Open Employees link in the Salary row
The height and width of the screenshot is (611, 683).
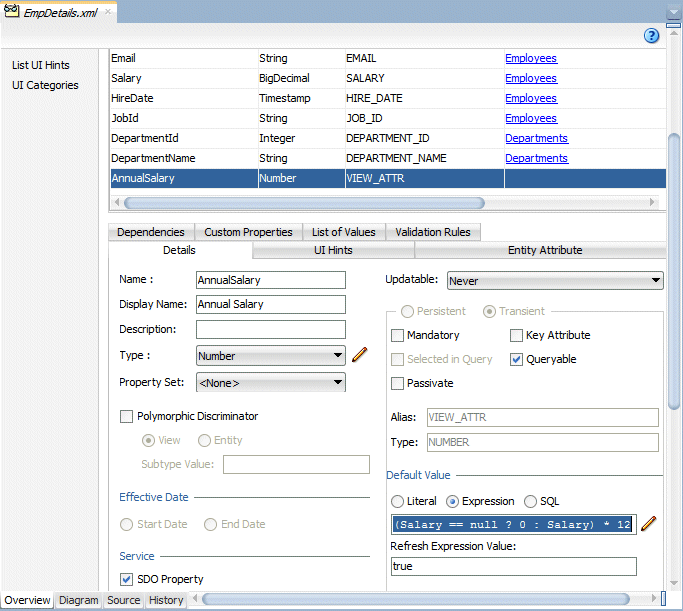click(531, 78)
